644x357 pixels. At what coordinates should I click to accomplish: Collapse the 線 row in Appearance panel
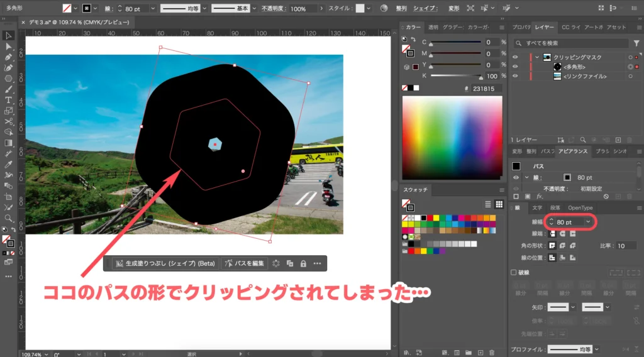[x=526, y=177]
